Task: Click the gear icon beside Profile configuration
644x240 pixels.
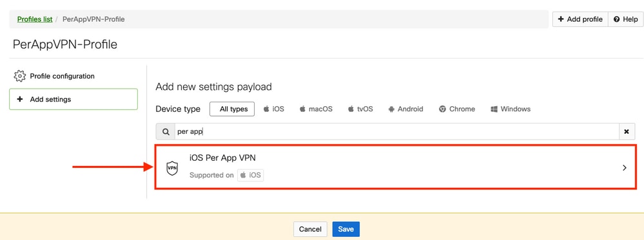Action: pyautogui.click(x=20, y=77)
